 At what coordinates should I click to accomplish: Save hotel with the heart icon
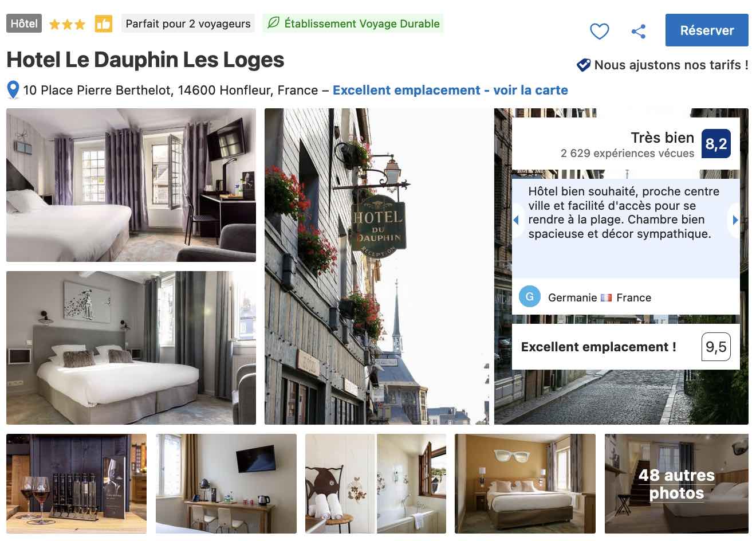(599, 31)
